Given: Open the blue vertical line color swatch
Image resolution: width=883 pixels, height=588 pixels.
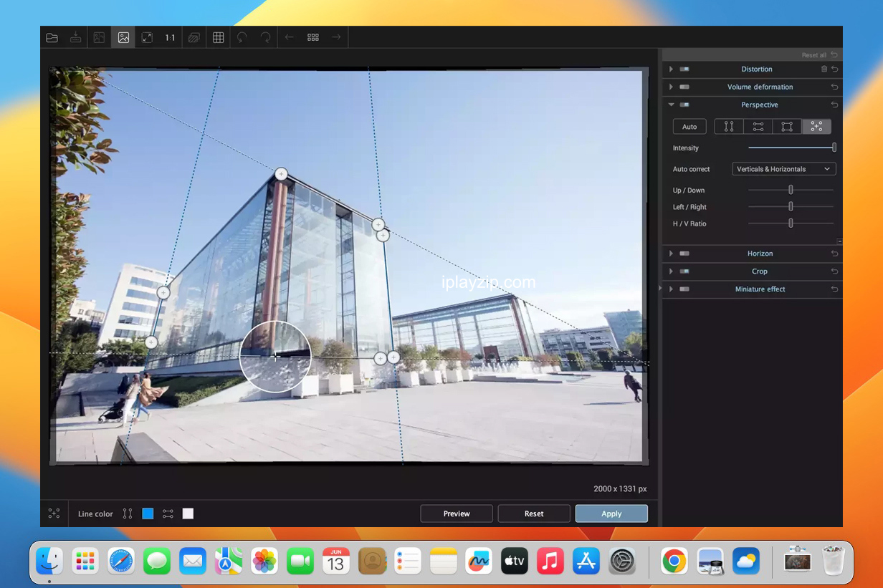Looking at the screenshot, I should 148,514.
